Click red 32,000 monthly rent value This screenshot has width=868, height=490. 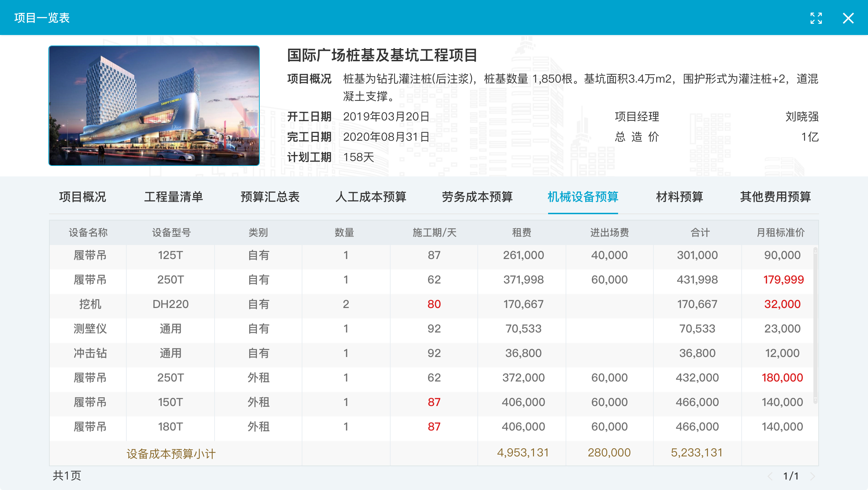[782, 304]
